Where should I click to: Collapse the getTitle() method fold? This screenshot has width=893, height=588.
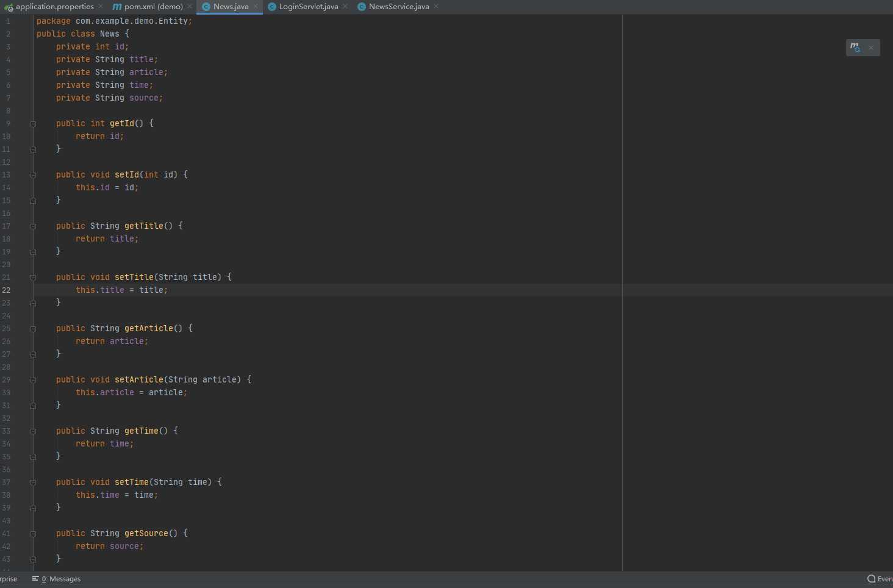point(33,226)
